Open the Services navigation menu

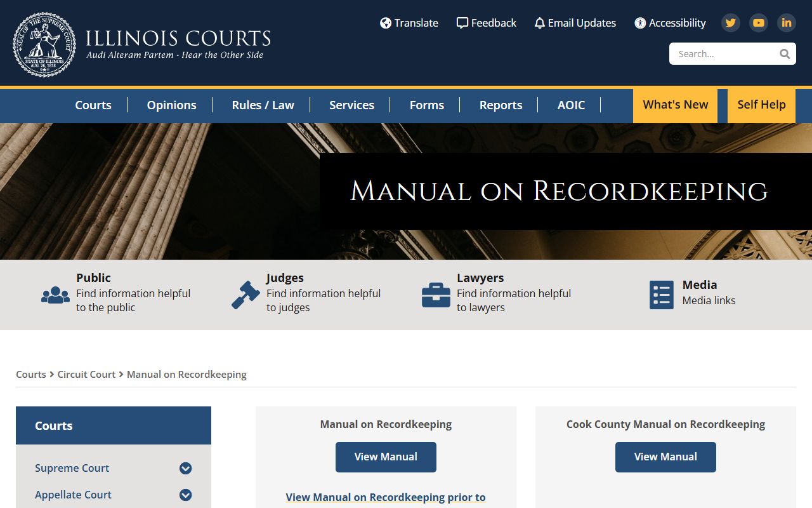coord(351,105)
